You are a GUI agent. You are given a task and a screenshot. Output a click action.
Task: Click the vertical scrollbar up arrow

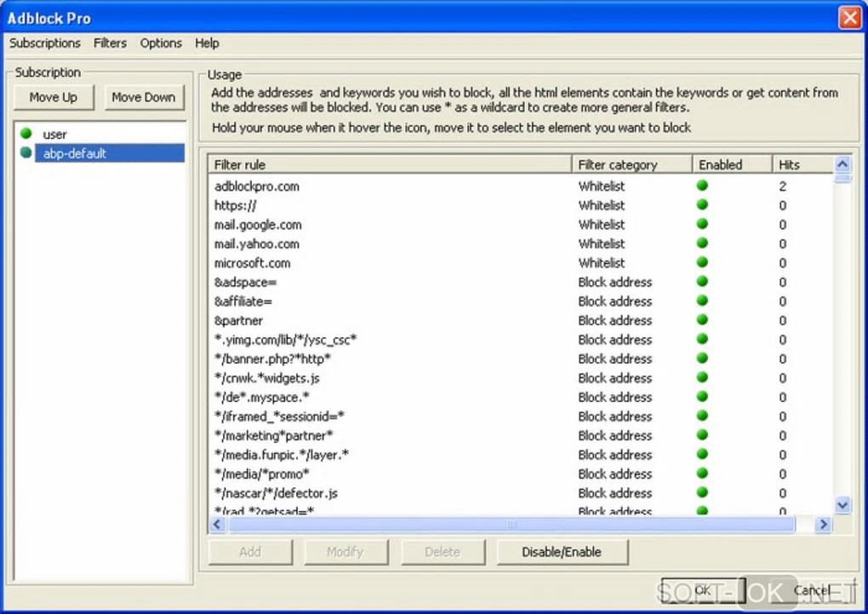tap(842, 164)
